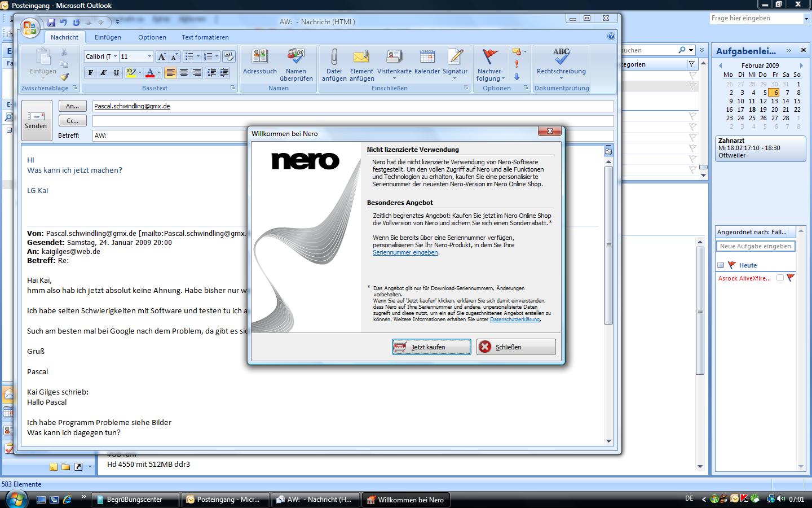
Task: Toggle bold formatting
Action: click(x=90, y=73)
